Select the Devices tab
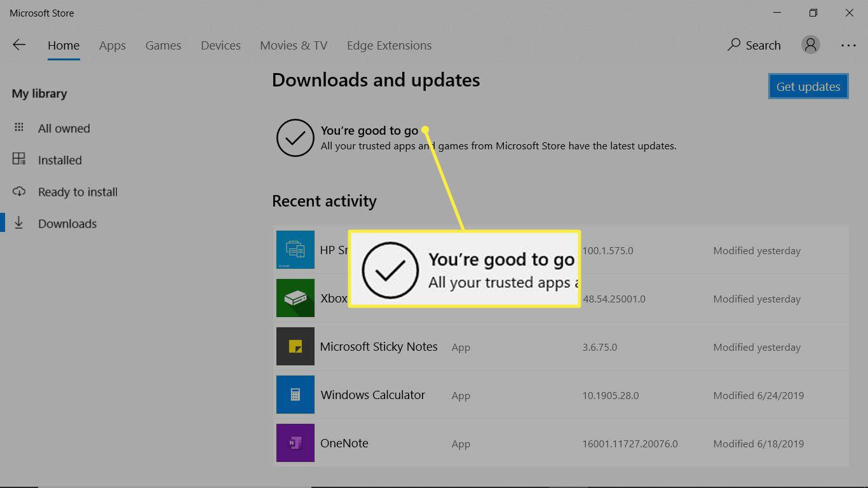 click(x=220, y=46)
